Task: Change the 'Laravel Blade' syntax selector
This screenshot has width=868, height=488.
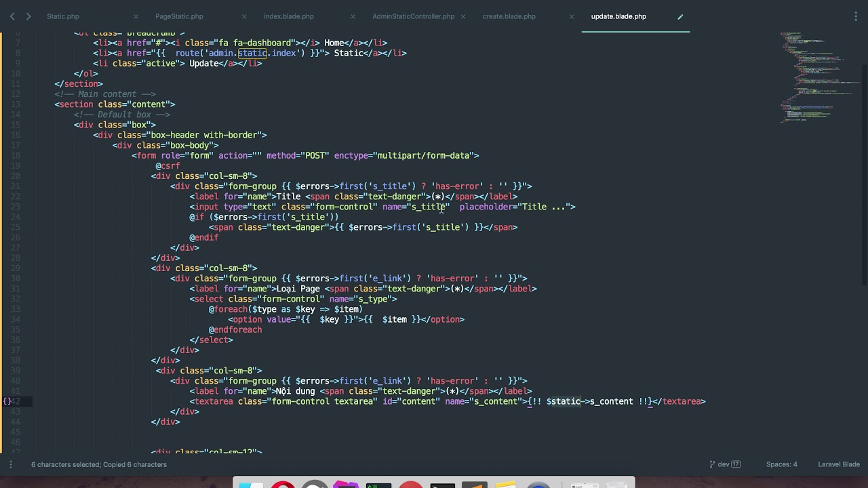Action: pyautogui.click(x=839, y=464)
